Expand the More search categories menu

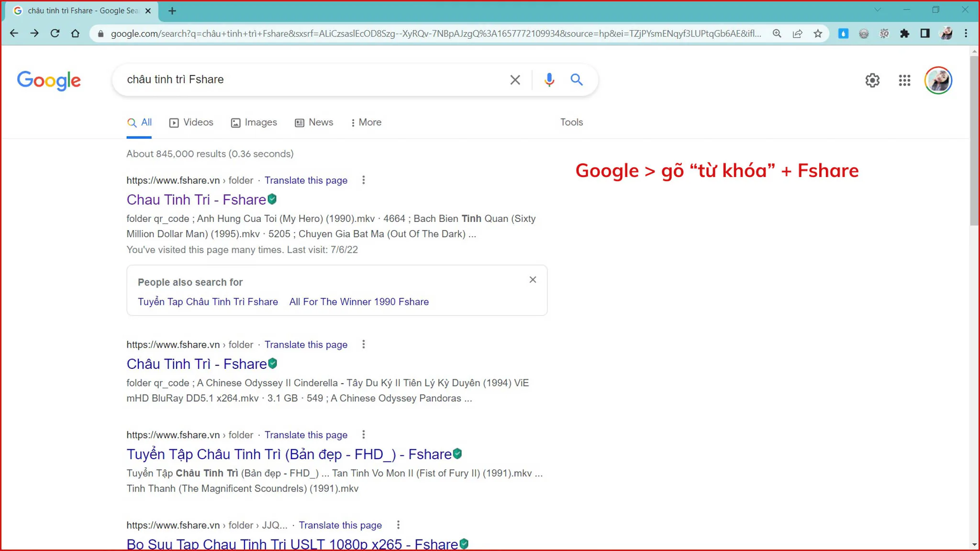pyautogui.click(x=366, y=122)
